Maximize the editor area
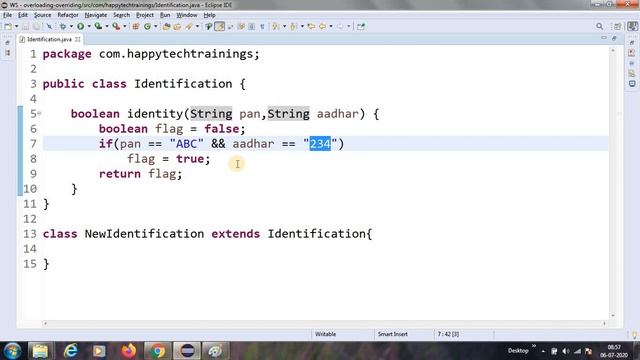The width and height of the screenshot is (640, 360). click(614, 38)
